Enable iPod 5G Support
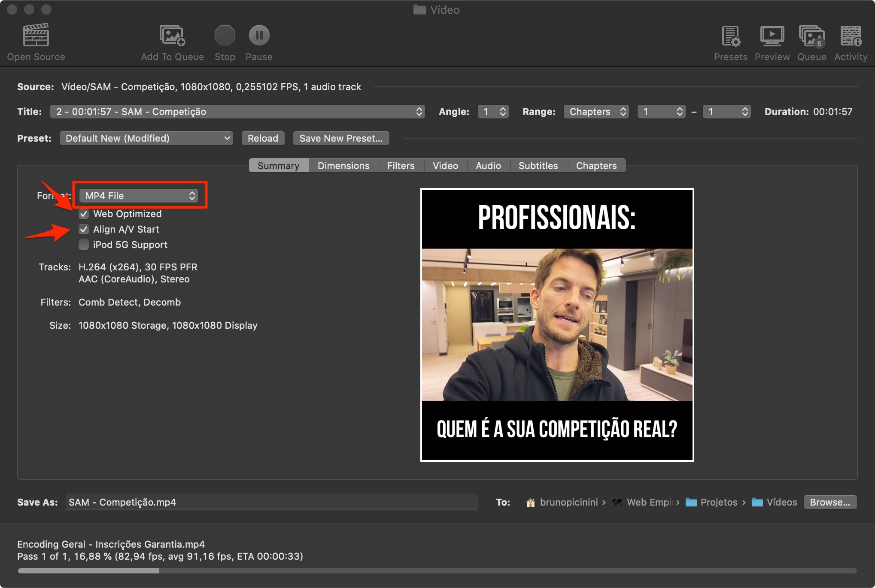This screenshot has height=588, width=875. coord(84,245)
